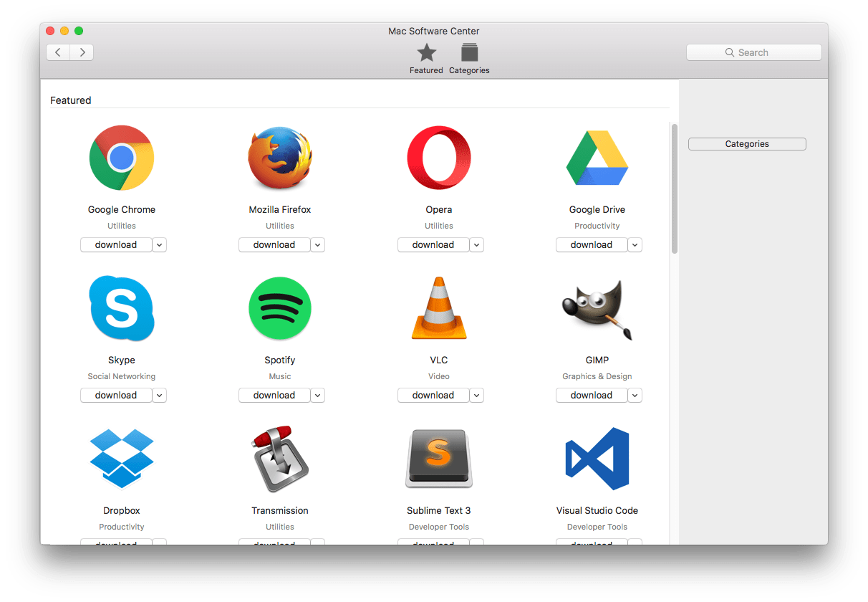Click the Mozilla Firefox app icon
868x602 pixels.
[x=280, y=158]
